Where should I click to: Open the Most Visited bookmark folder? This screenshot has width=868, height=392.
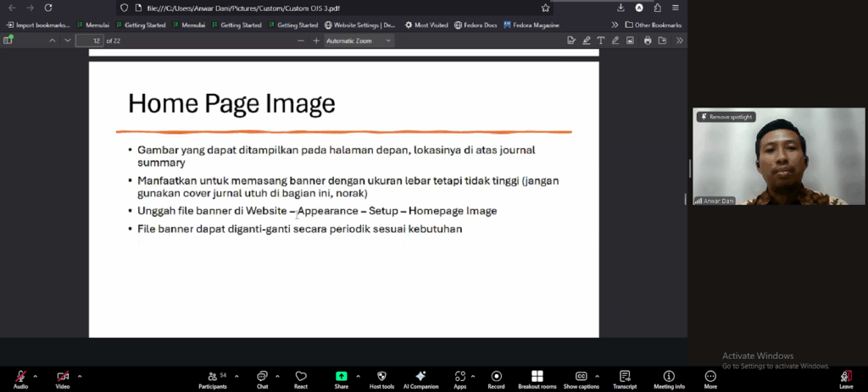[x=426, y=25]
